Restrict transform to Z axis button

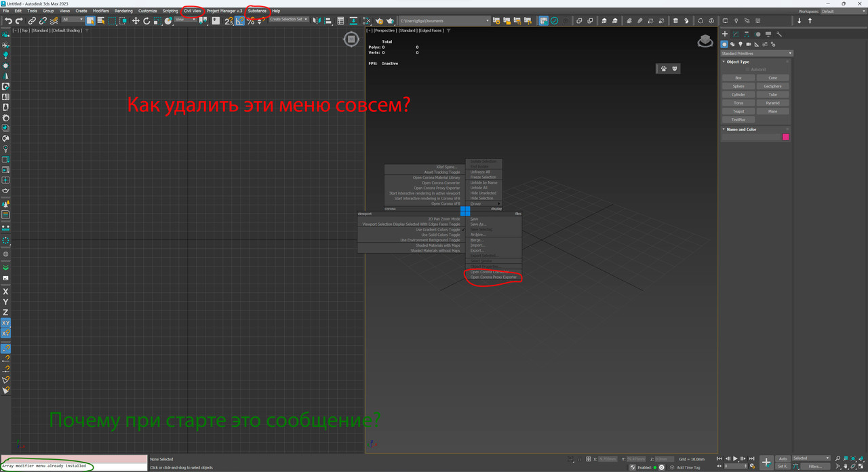pyautogui.click(x=5, y=312)
